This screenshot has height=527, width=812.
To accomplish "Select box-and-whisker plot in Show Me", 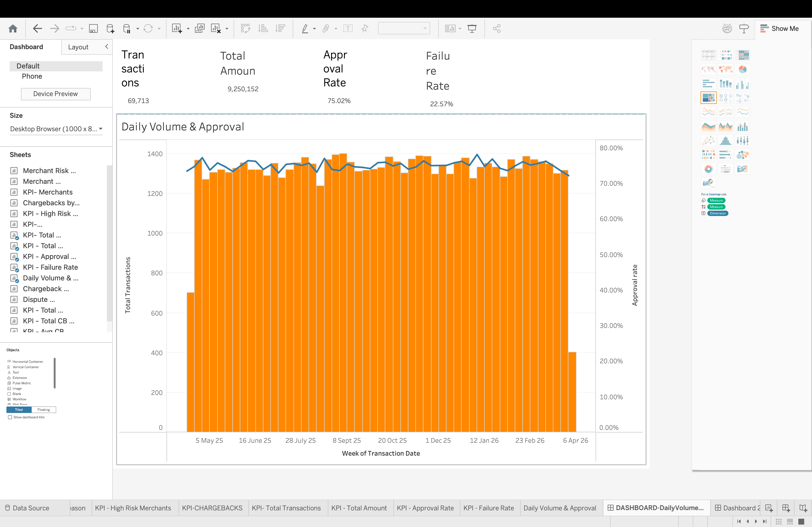I will click(742, 140).
